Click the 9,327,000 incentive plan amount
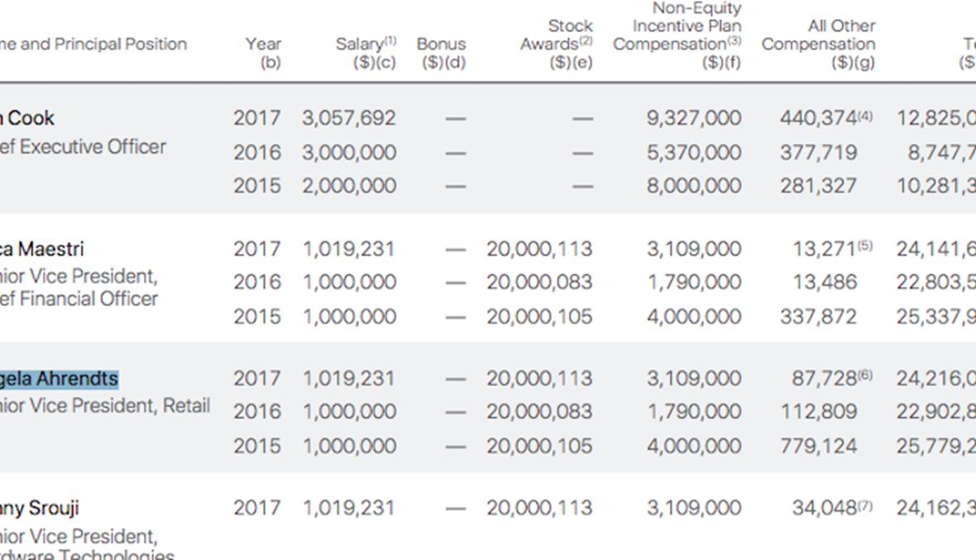 coord(694,118)
